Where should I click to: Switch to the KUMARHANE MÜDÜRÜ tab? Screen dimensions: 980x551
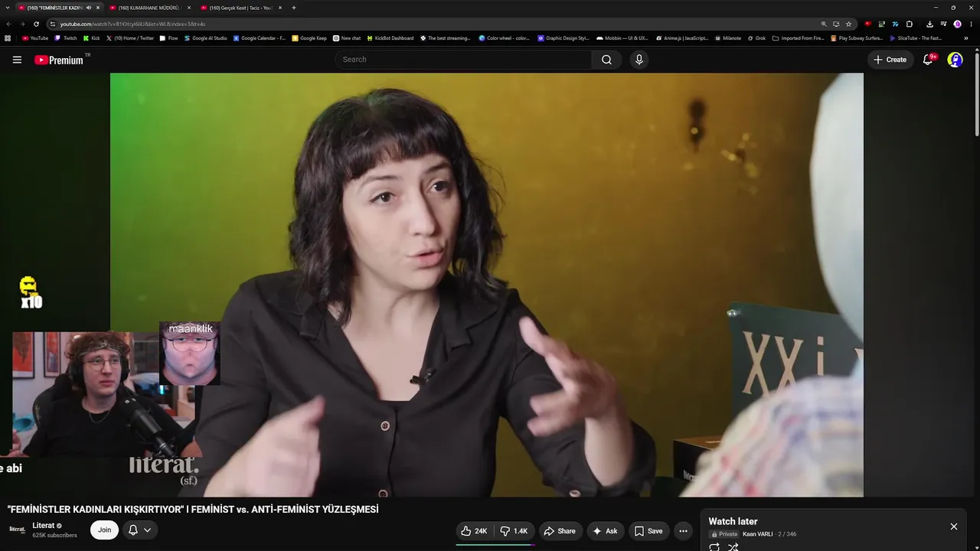tap(149, 8)
